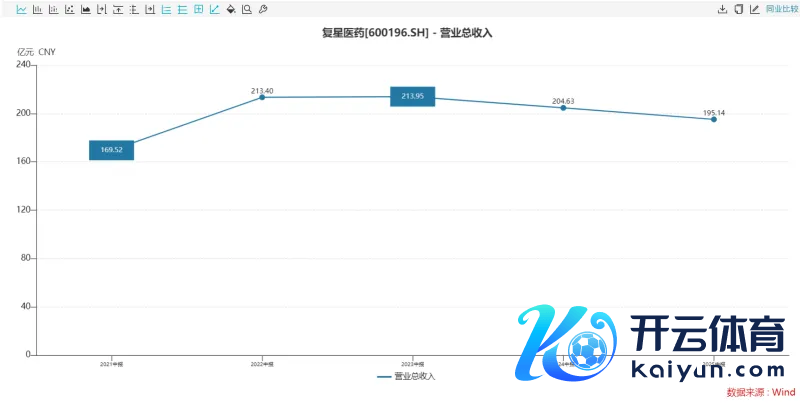The width and height of the screenshot is (800, 403).
Task: Toggle the 营业总收入 series in the legend
Action: pos(407,376)
